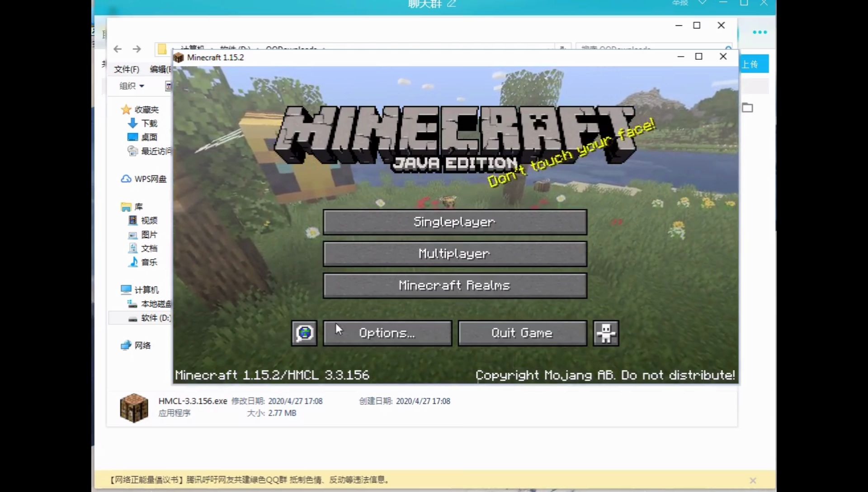Click the 大小 2.77 MB text

[271, 413]
